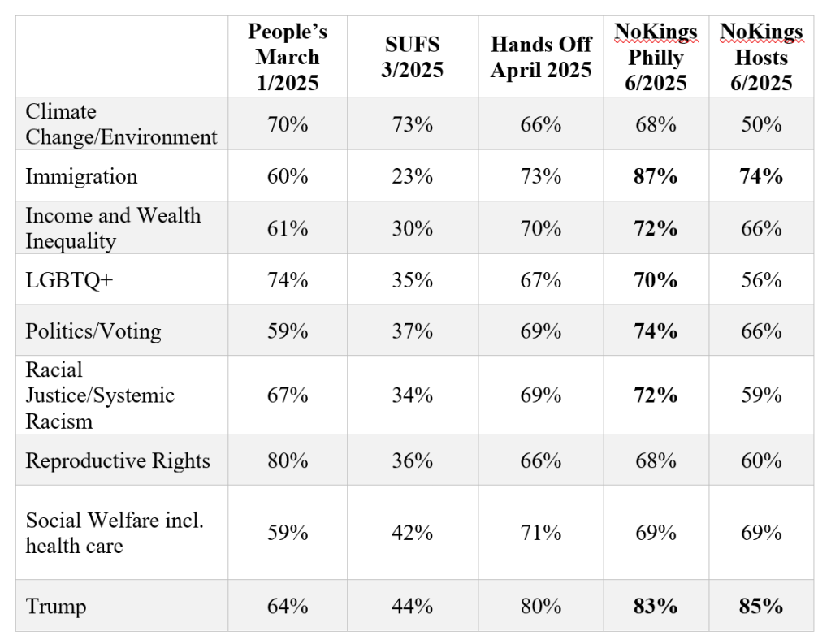This screenshot has width=831, height=644.
Task: Click the NoKings Hosts 6/2025 header
Action: pos(761,57)
